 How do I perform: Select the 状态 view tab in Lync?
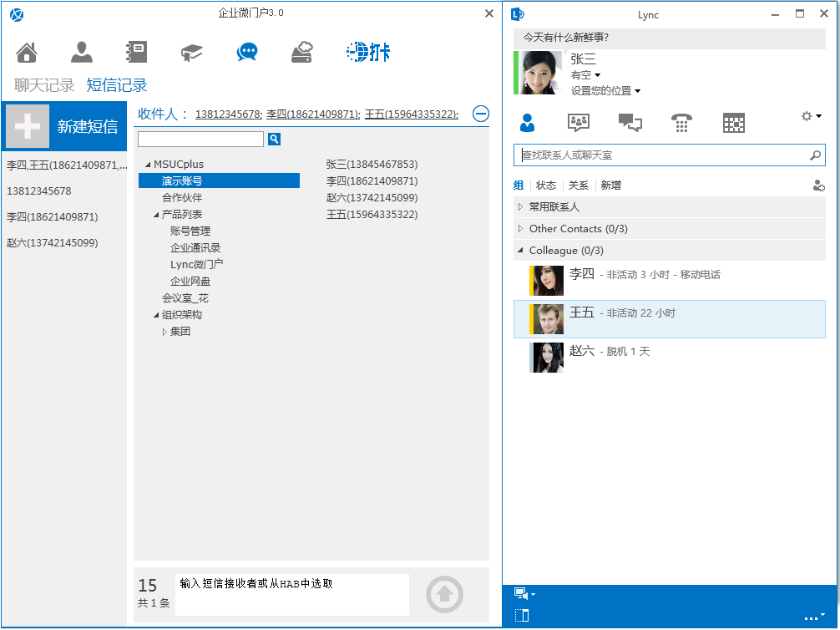(546, 185)
